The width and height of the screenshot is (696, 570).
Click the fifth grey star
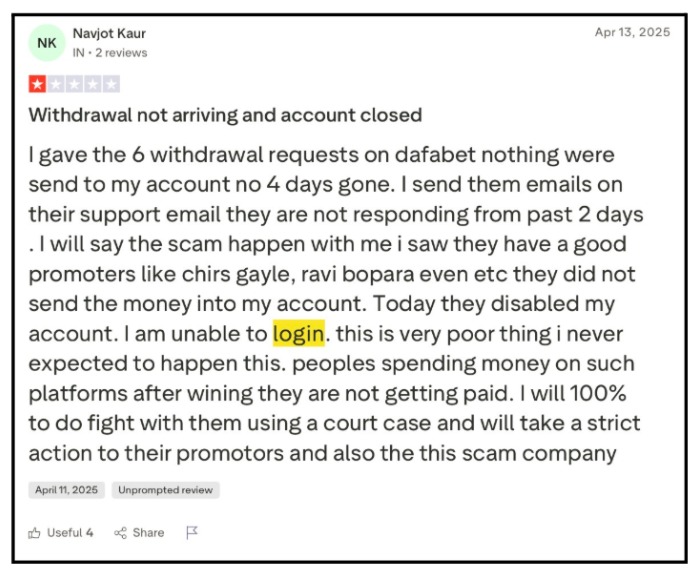click(111, 85)
